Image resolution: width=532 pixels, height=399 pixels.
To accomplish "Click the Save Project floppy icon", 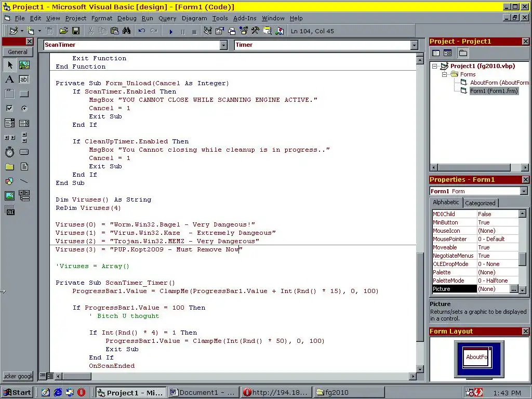I will (x=76, y=31).
